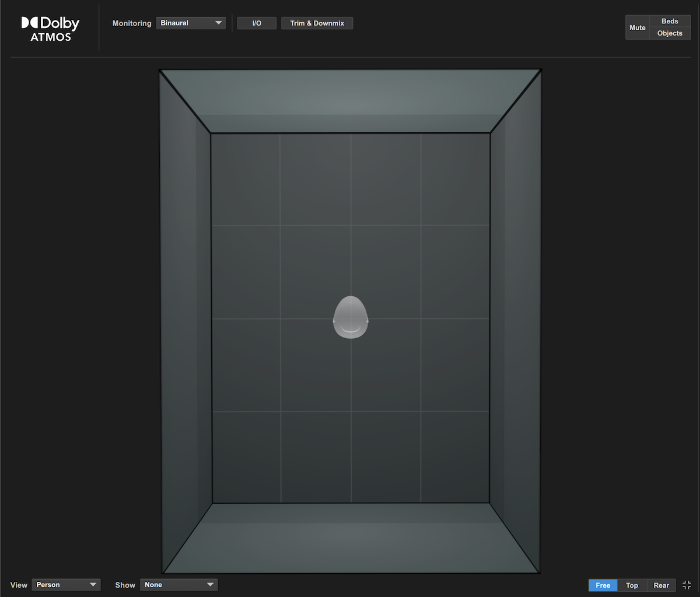Toggle Mute for monitoring output

coord(637,27)
